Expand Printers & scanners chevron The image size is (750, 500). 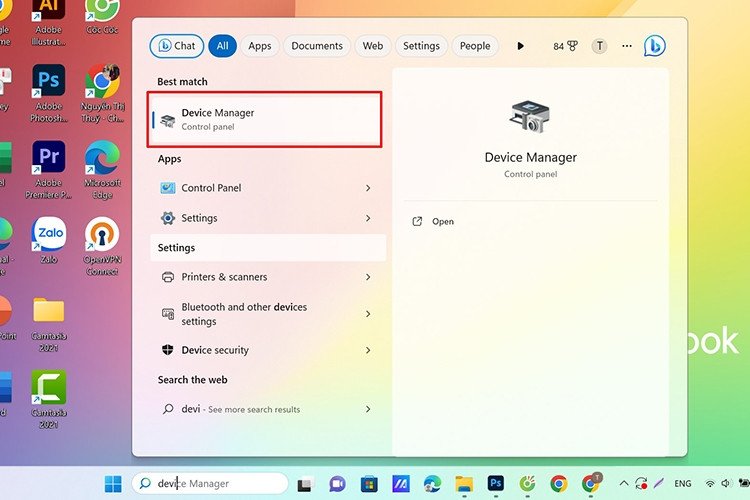point(368,277)
